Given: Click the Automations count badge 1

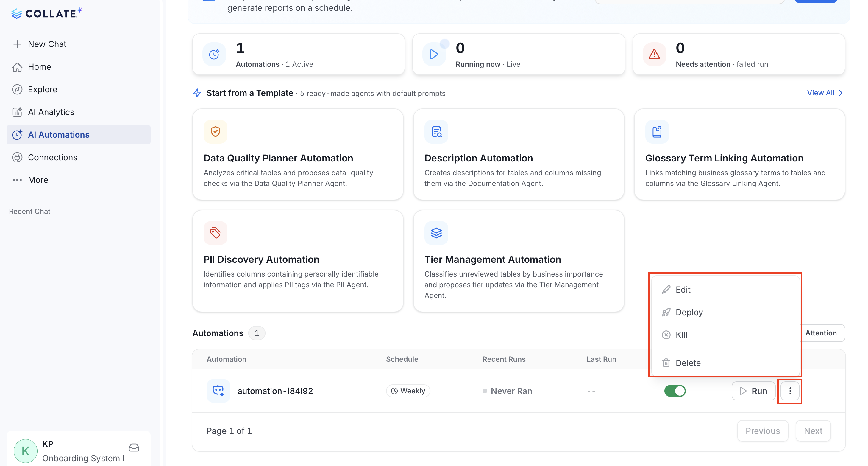Looking at the screenshot, I should pos(257,333).
